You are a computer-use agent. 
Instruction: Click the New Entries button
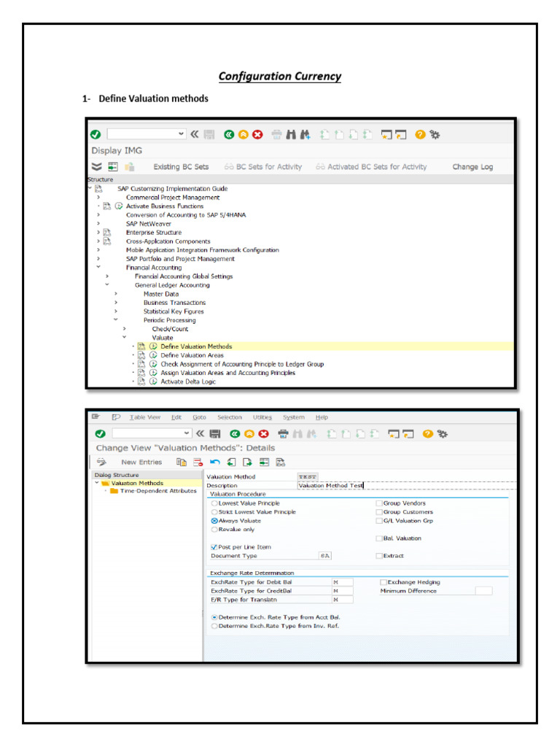141,462
